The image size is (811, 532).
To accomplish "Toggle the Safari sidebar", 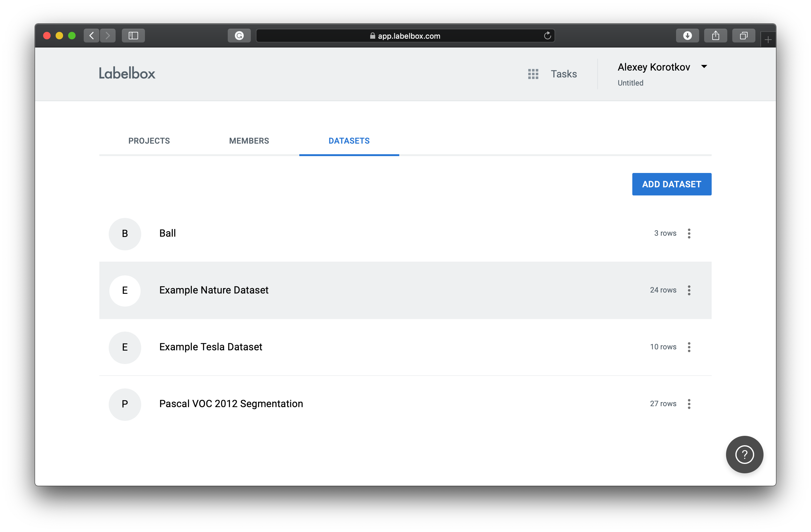I will click(133, 36).
